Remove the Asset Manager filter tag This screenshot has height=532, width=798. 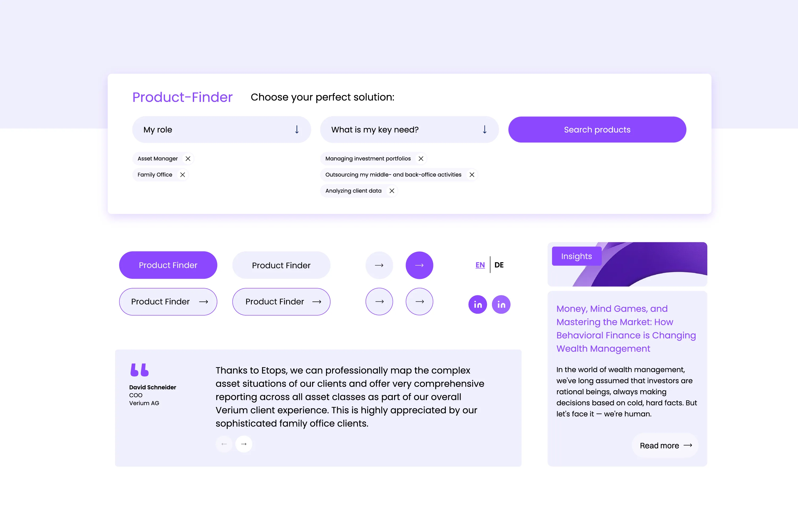pyautogui.click(x=188, y=158)
